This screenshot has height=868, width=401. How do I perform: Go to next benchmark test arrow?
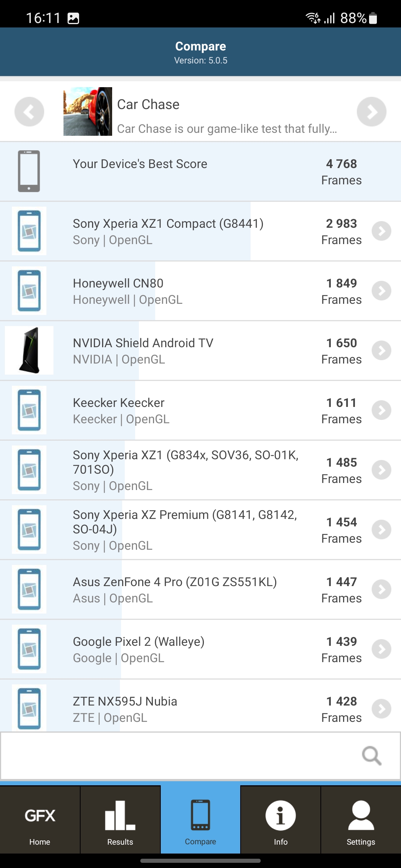pos(371,112)
